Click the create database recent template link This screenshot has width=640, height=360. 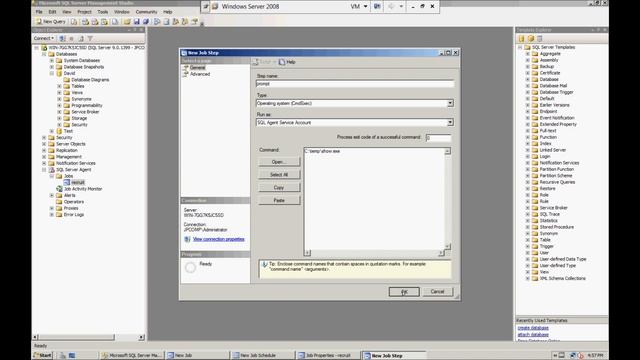pyautogui.click(x=533, y=328)
